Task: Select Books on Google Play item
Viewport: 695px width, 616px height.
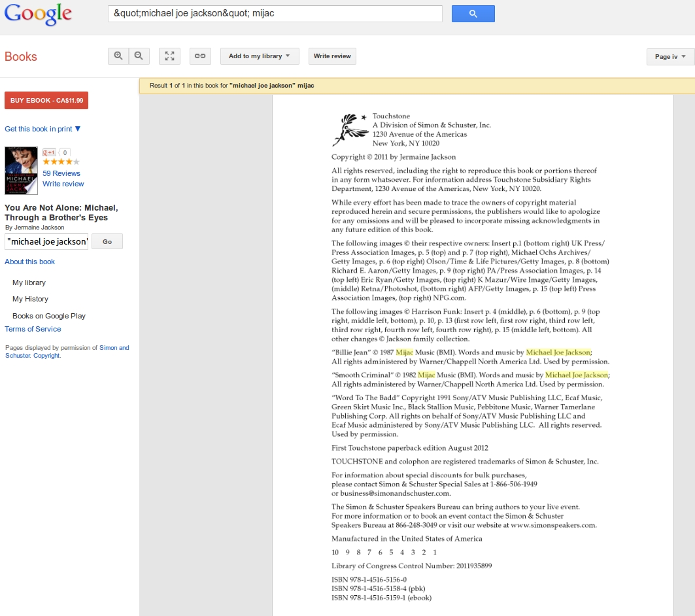Action: click(49, 316)
